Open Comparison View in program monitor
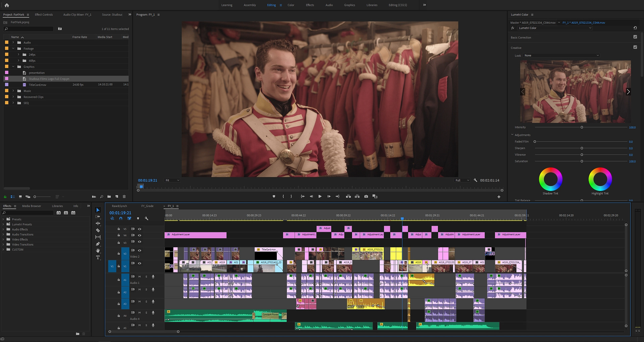 pos(375,196)
